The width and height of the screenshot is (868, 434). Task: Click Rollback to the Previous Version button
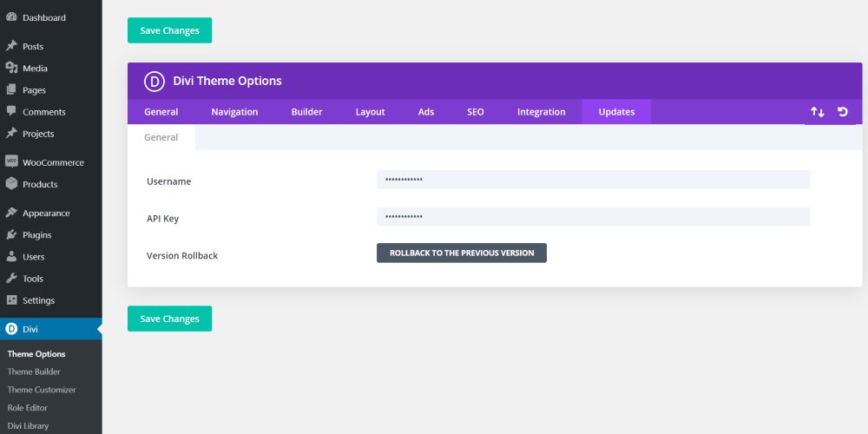coord(462,253)
